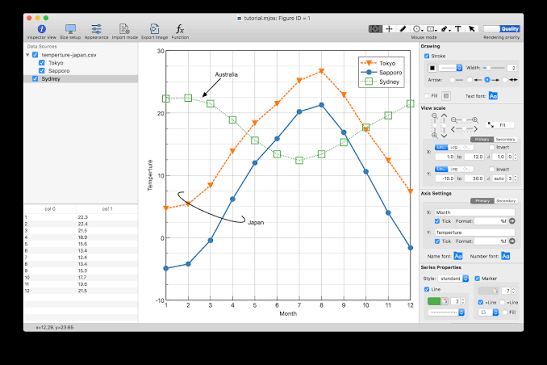Toggle the Sydney series checkbox
Viewport: 547px width, 365px height.
[x=35, y=79]
